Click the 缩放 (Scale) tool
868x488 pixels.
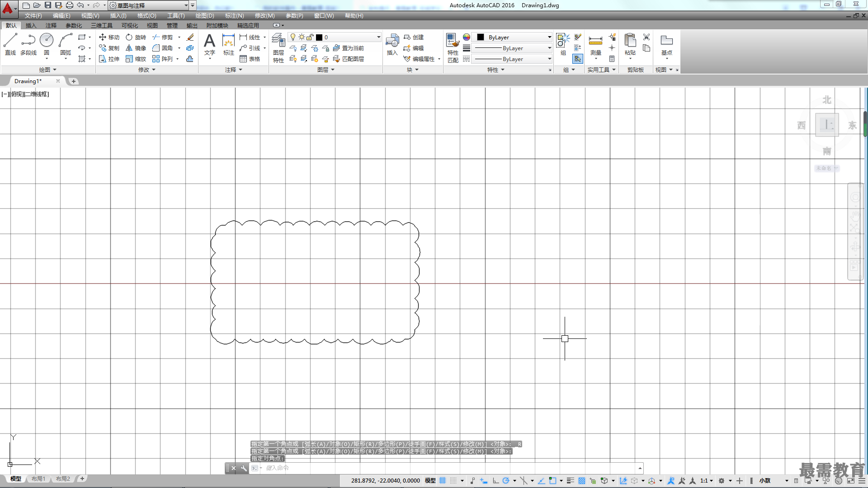[x=136, y=59]
